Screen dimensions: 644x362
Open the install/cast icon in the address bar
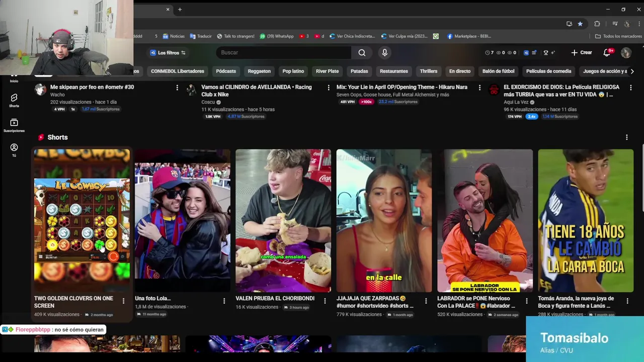coord(569,24)
